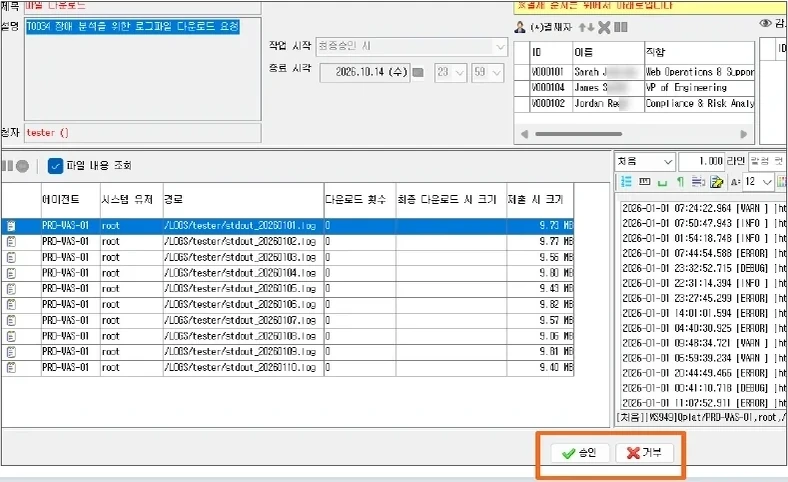
Task: Click the highlight edit pencil icon
Action: pos(717,181)
